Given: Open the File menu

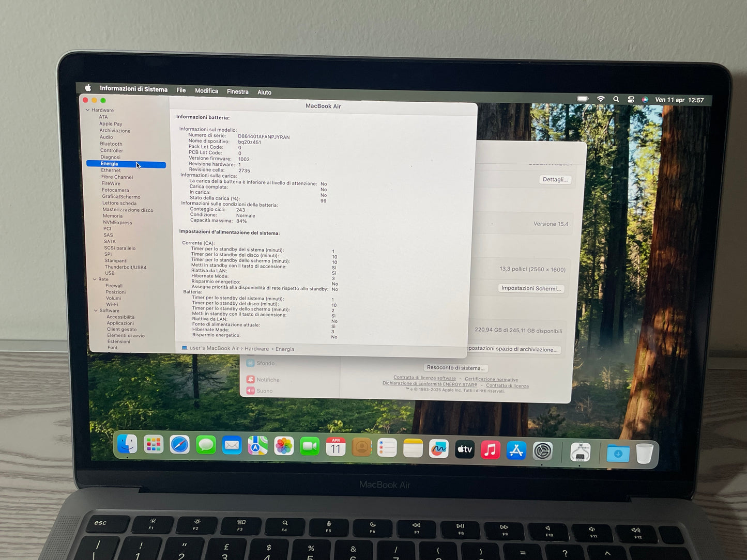Looking at the screenshot, I should click(x=181, y=90).
